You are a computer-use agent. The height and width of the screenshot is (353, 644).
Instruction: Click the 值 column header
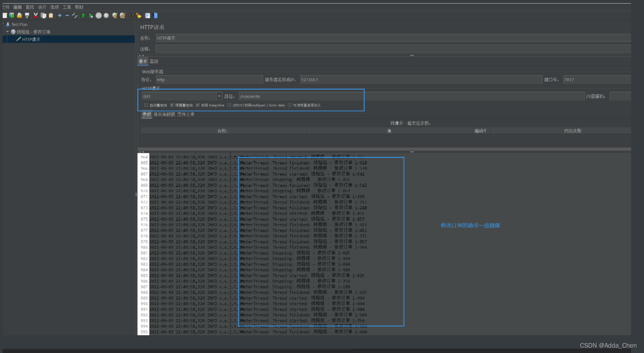point(389,131)
